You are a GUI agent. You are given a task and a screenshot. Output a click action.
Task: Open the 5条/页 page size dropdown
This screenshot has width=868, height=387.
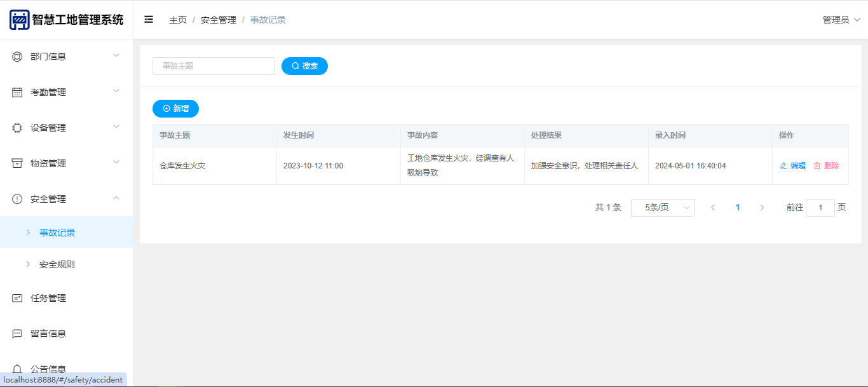pyautogui.click(x=662, y=208)
